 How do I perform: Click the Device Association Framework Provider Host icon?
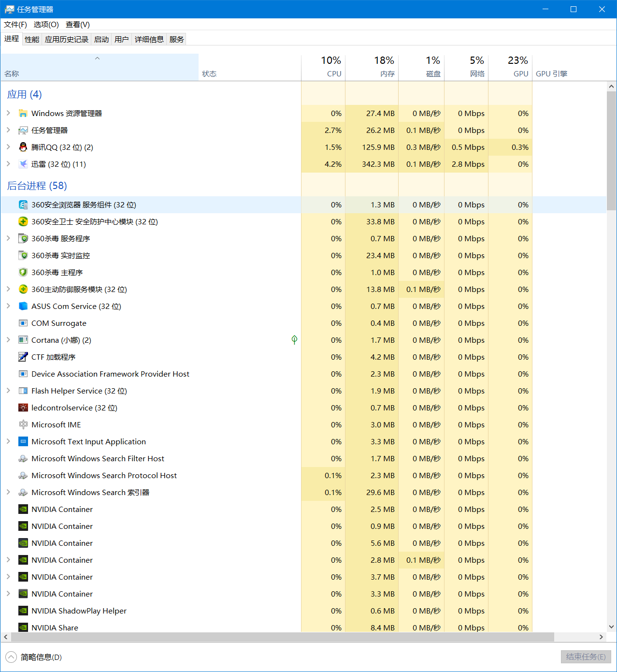(23, 374)
